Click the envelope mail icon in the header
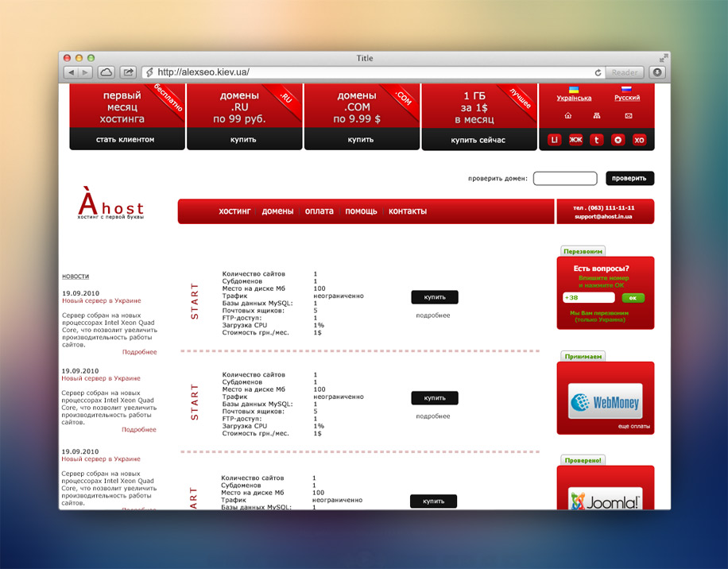 (629, 115)
